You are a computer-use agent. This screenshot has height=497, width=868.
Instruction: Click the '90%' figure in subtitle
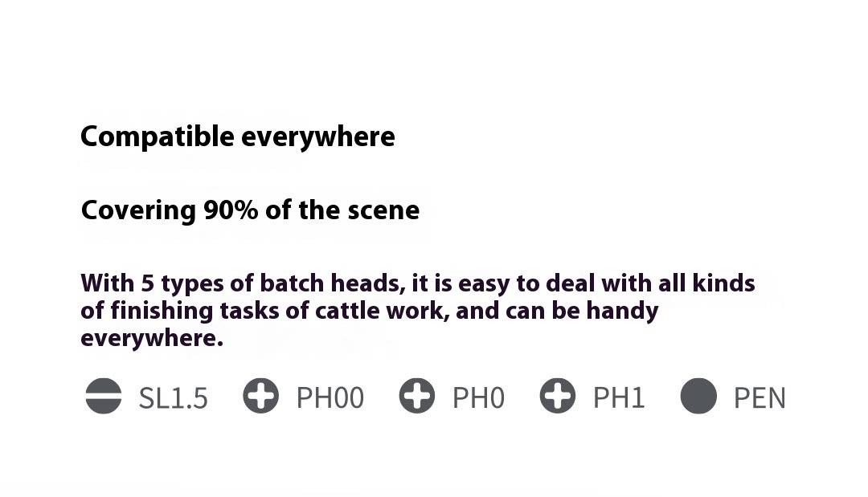231,210
